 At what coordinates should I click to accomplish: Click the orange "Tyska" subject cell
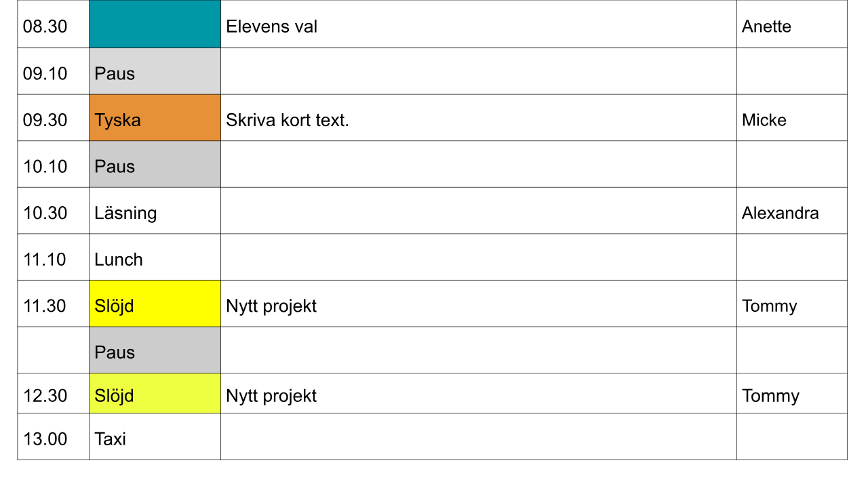[155, 119]
